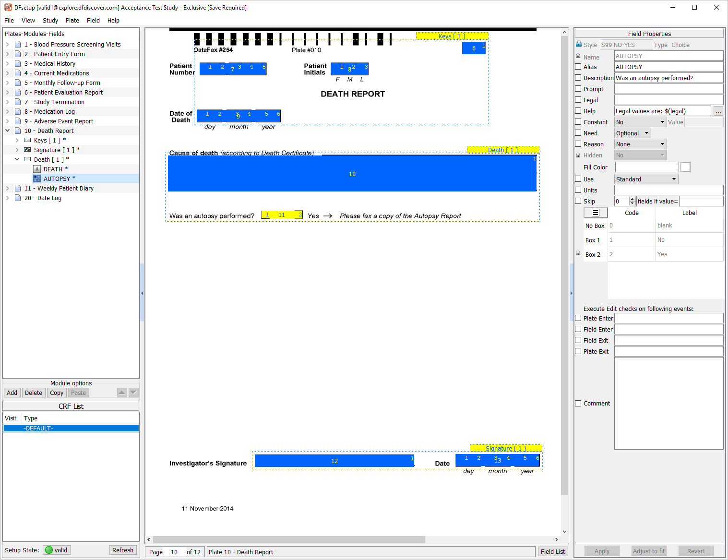Click the Field List button
This screenshot has width=728, height=560.
(x=552, y=552)
